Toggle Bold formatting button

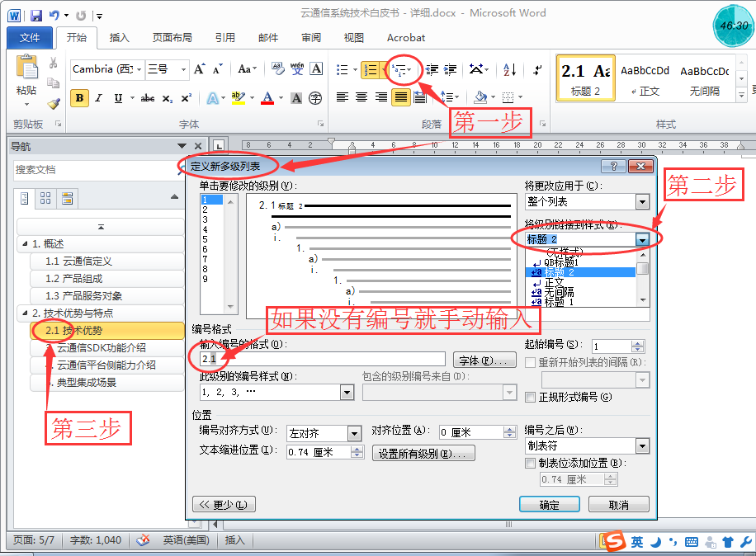click(79, 98)
